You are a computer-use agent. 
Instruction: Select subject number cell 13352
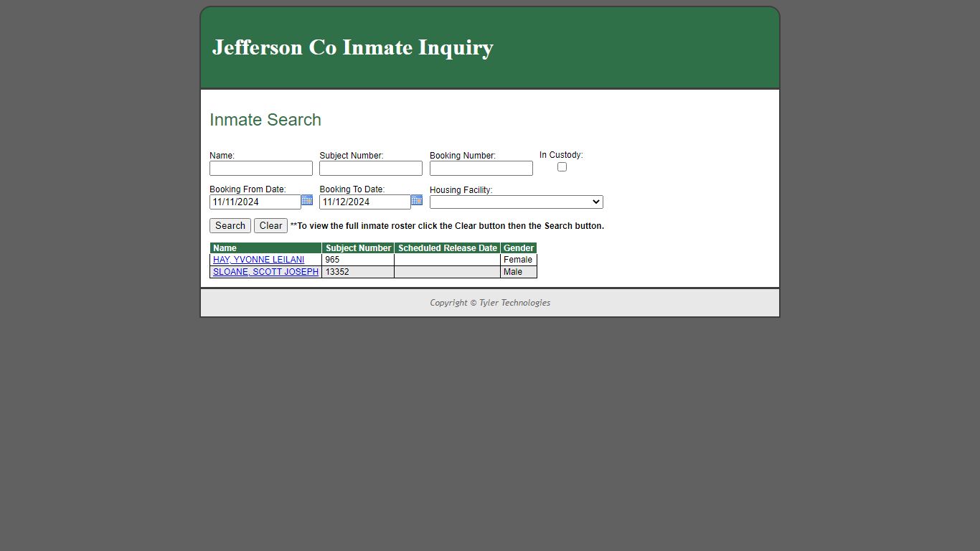pyautogui.click(x=358, y=272)
